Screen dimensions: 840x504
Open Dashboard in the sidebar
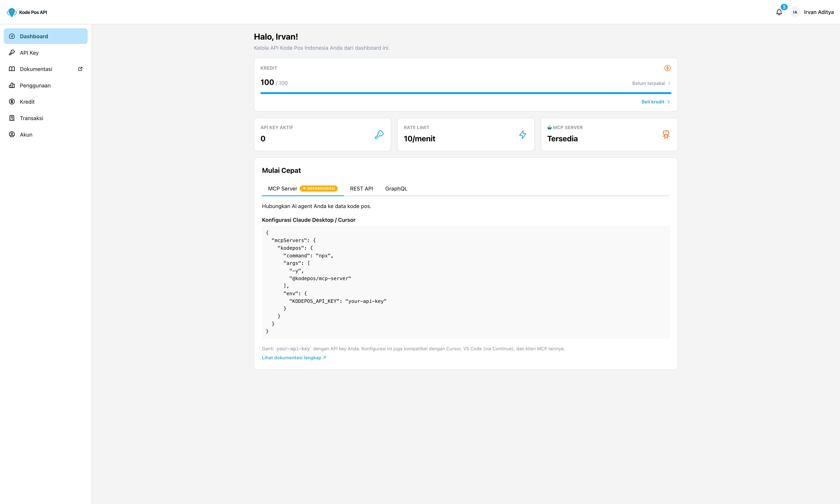pyautogui.click(x=46, y=36)
